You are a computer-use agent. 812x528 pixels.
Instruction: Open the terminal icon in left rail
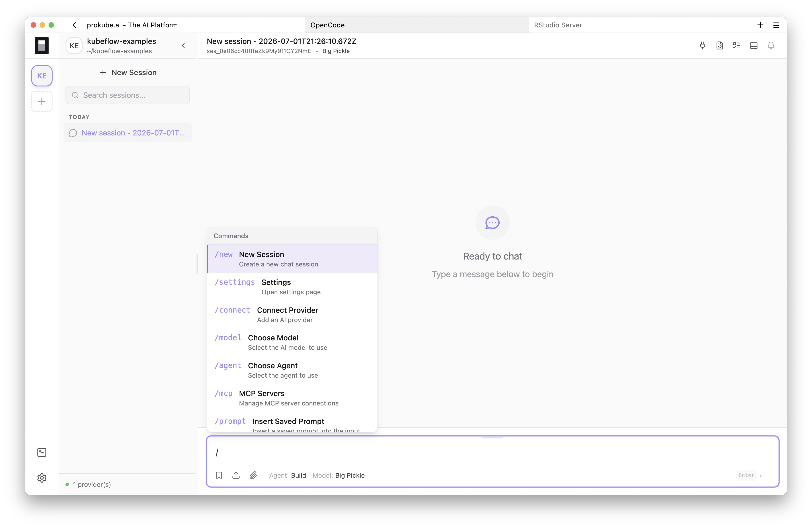[x=42, y=452]
